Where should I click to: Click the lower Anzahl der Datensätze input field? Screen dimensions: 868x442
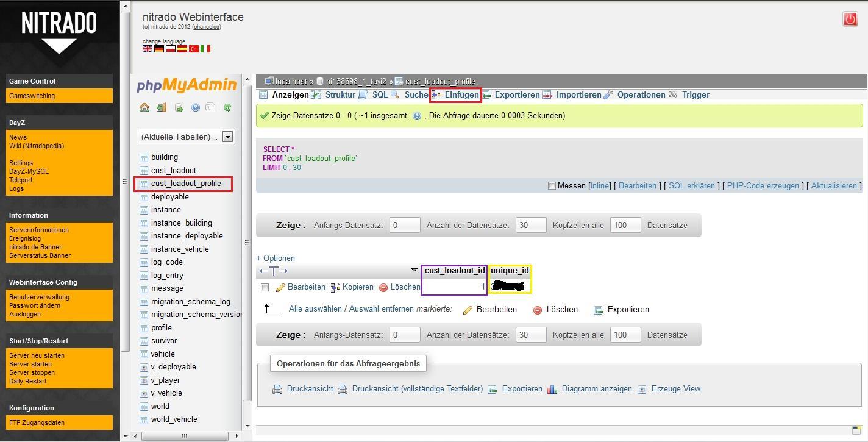click(531, 335)
